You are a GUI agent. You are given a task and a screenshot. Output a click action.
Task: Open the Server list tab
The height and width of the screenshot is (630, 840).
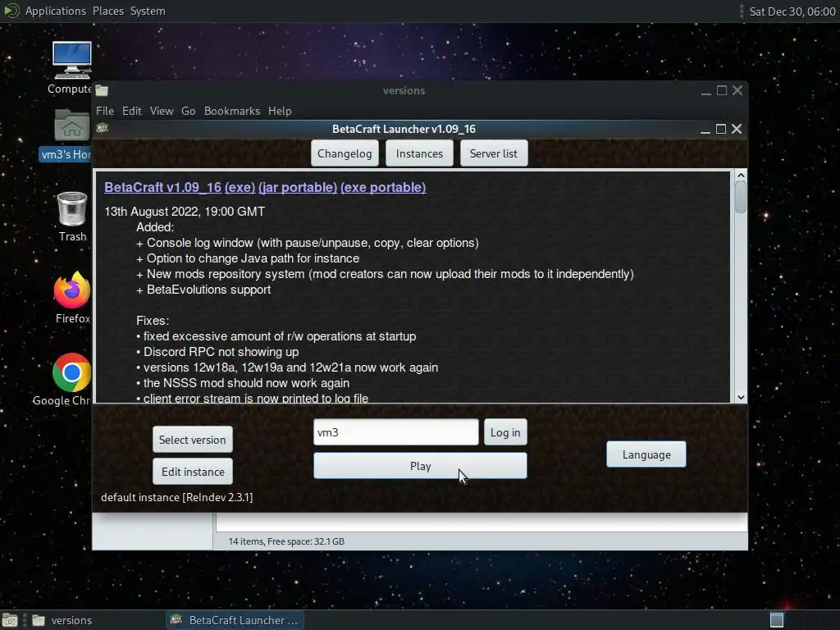(493, 153)
